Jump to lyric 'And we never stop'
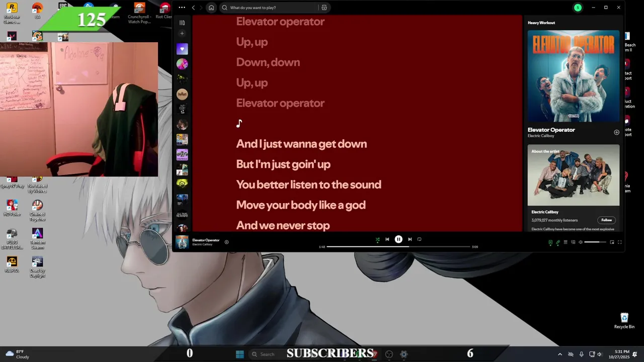This screenshot has width=644, height=362. (283, 225)
